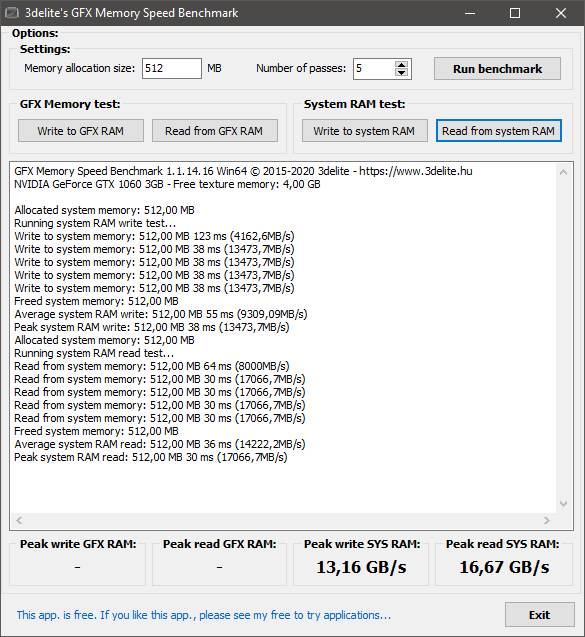This screenshot has height=637, width=585.
Task: Decrease the number of passes with down arrow
Action: pos(401,73)
